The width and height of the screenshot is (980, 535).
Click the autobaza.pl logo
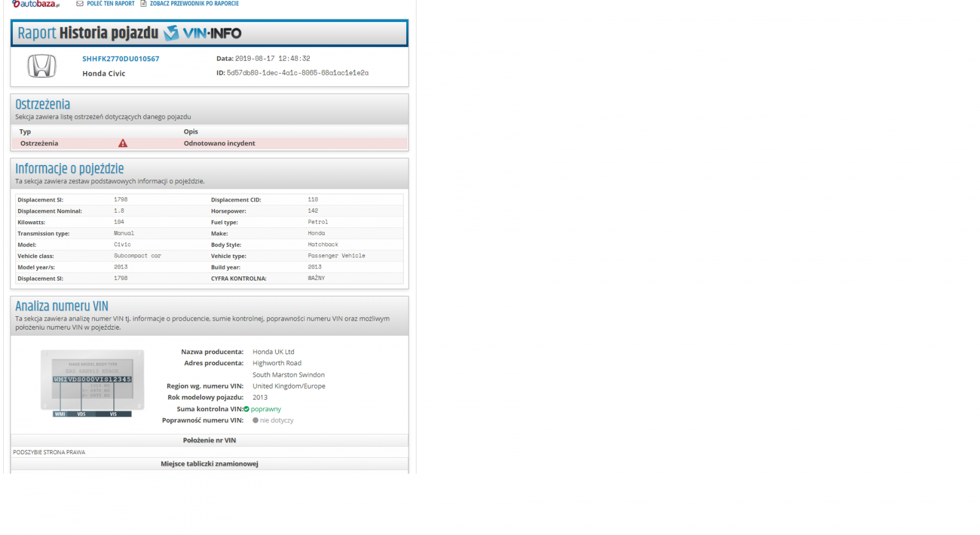coord(36,4)
